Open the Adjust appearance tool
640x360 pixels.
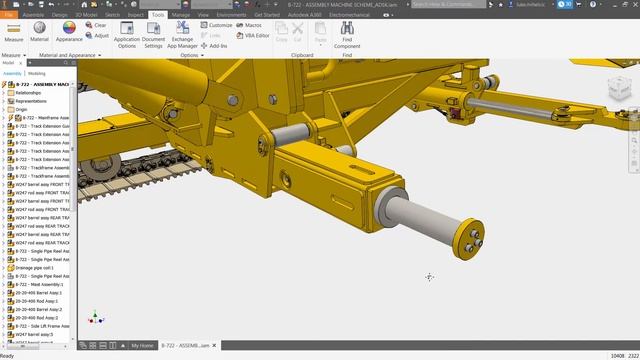coord(97,36)
